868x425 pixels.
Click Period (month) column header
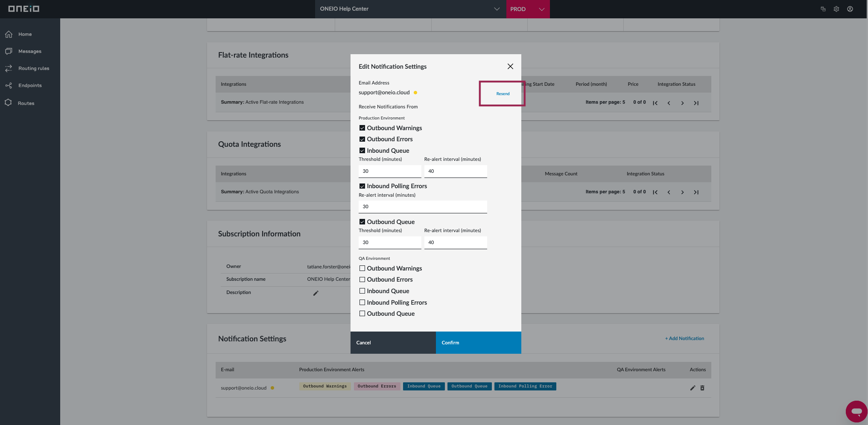click(591, 84)
